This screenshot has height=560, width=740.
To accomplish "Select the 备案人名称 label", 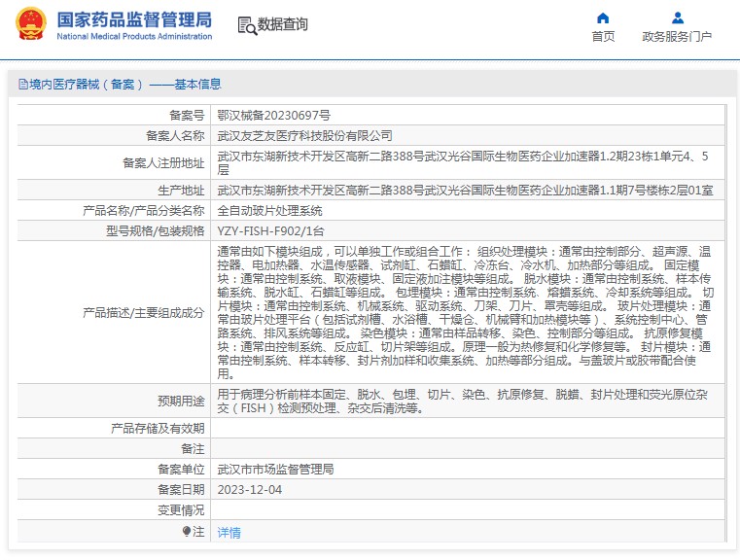I will click(x=175, y=136).
